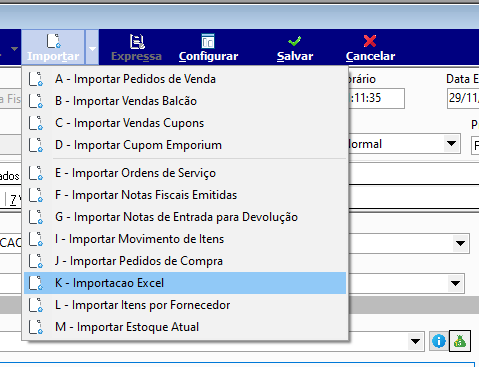This screenshot has width=479, height=367.
Task: Click document icon beside Importacao Excel
Action: [x=36, y=283]
